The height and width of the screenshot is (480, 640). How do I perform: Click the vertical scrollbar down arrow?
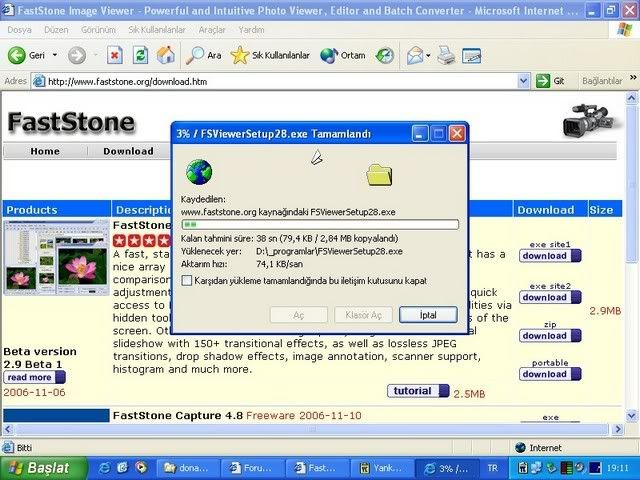pyautogui.click(x=631, y=416)
